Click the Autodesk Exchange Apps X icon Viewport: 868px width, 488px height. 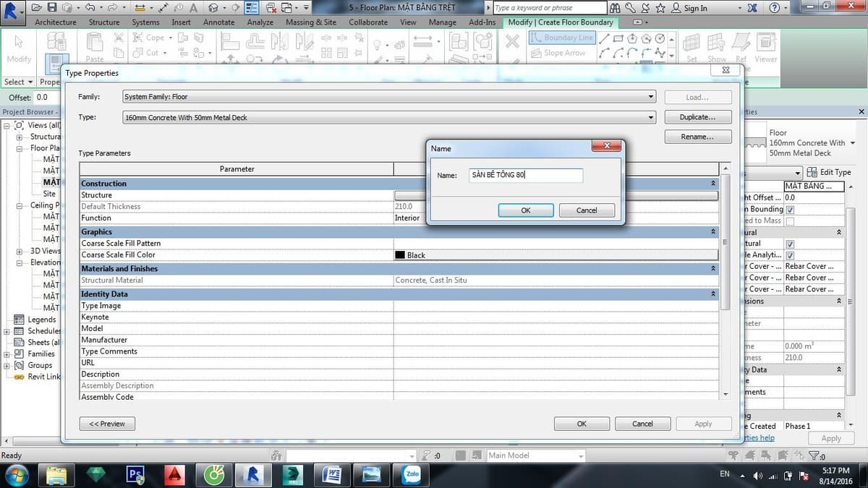coord(753,8)
